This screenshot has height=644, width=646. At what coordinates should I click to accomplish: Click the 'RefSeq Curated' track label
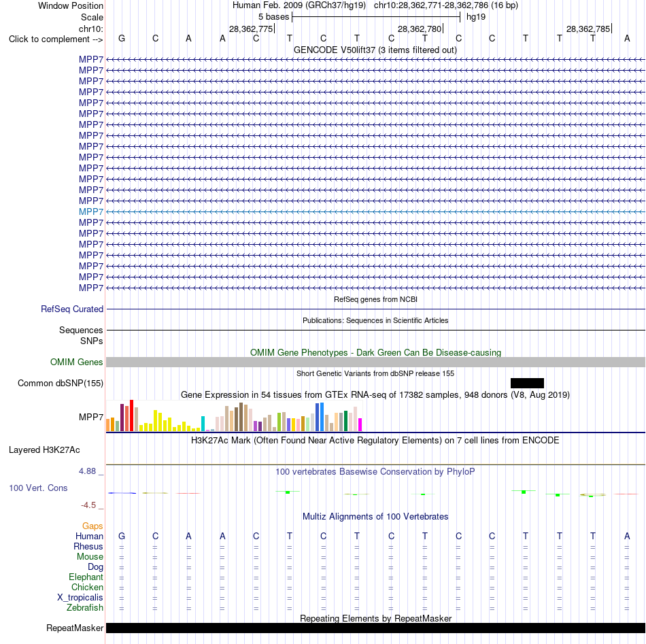(x=72, y=309)
